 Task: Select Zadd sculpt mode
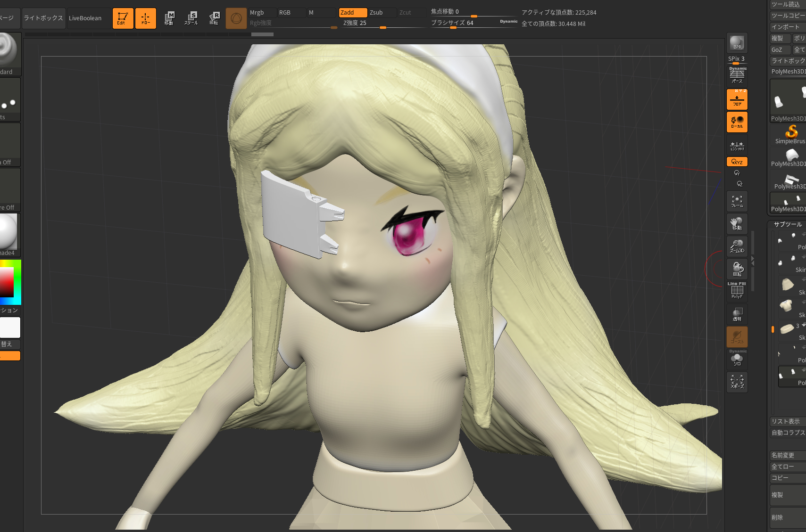(353, 13)
